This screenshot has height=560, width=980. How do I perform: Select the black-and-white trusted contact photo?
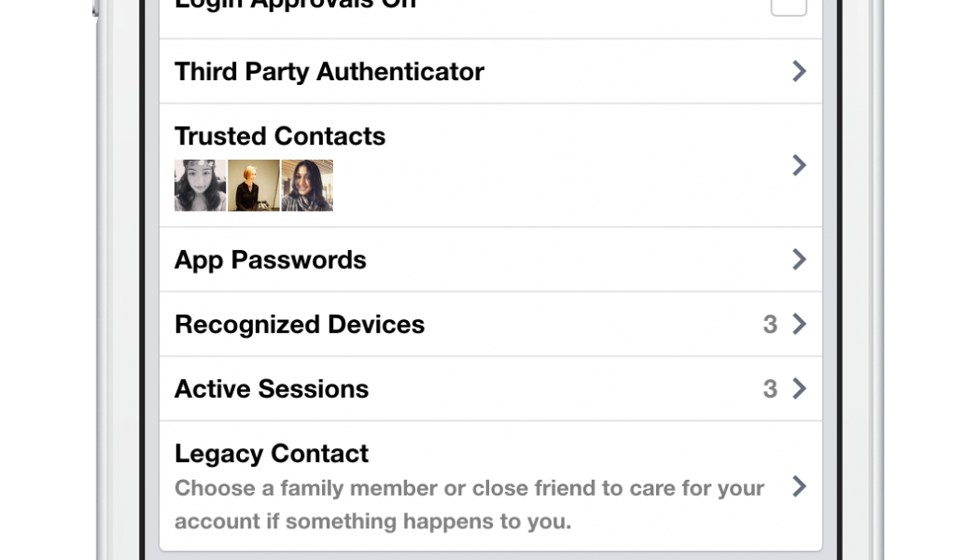(x=200, y=185)
